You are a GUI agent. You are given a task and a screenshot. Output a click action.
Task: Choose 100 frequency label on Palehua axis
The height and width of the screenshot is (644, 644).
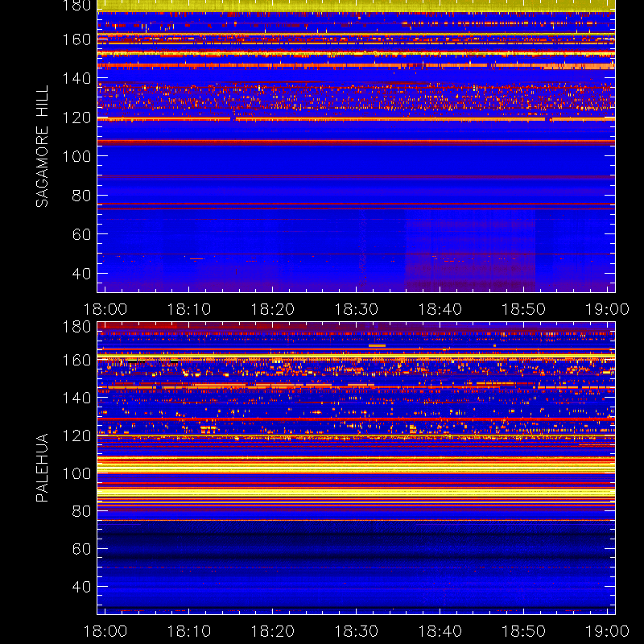[76, 473]
